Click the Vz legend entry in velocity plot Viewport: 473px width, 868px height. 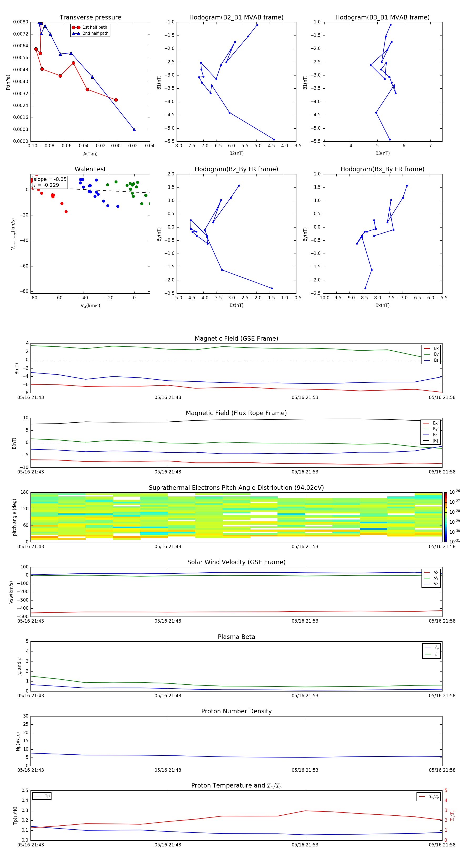[431, 584]
